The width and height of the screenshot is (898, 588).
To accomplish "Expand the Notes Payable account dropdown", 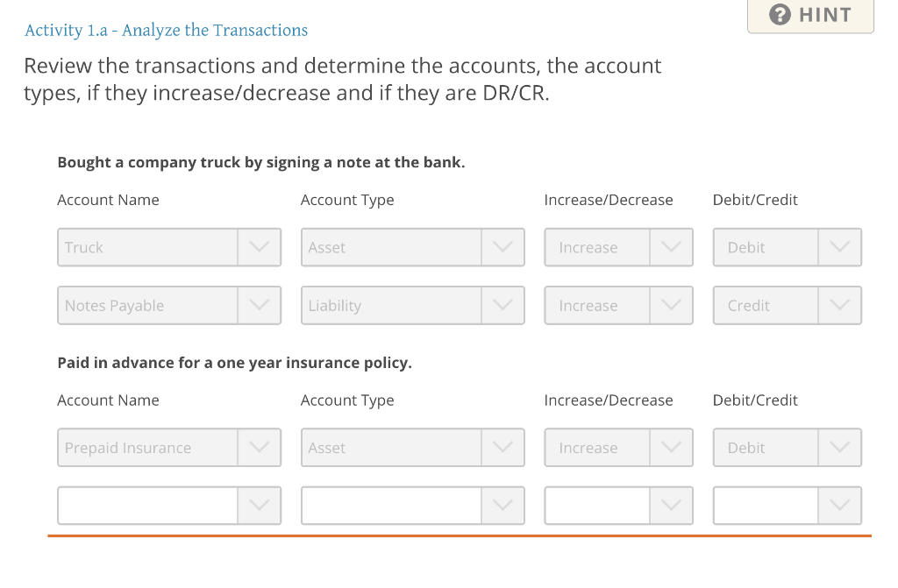I will pos(260,305).
